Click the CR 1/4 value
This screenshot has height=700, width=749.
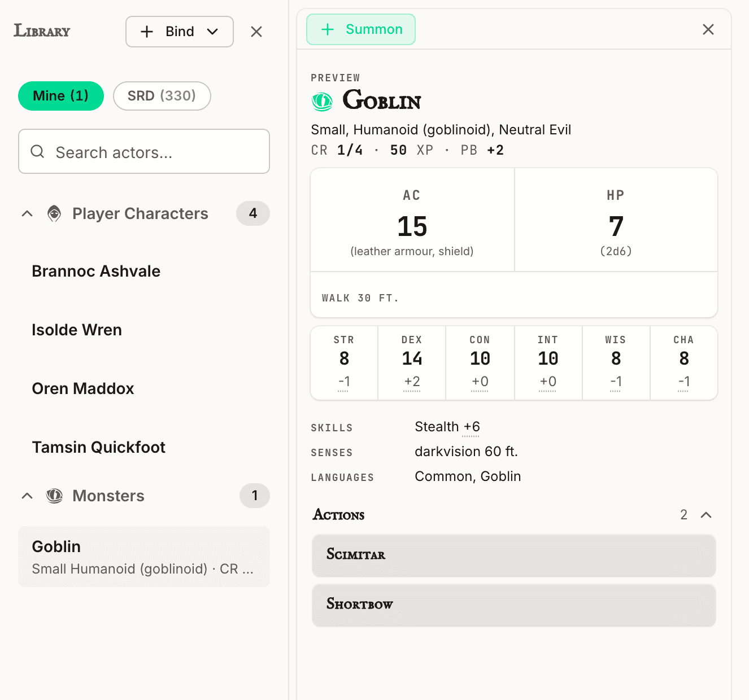pyautogui.click(x=337, y=150)
